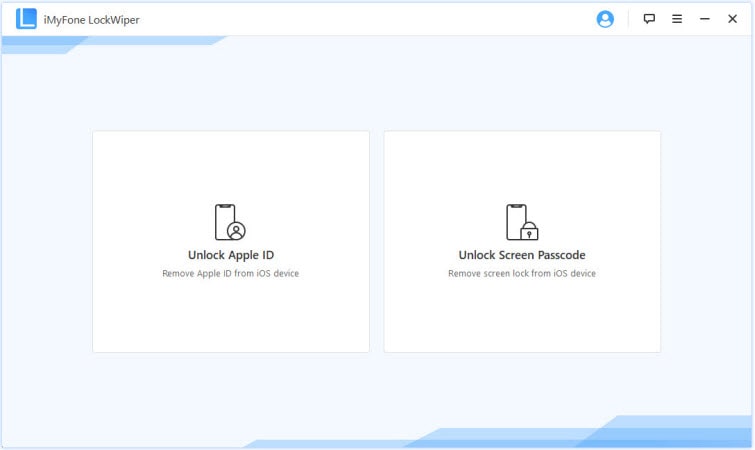Open the hamburger menu icon

(x=677, y=19)
